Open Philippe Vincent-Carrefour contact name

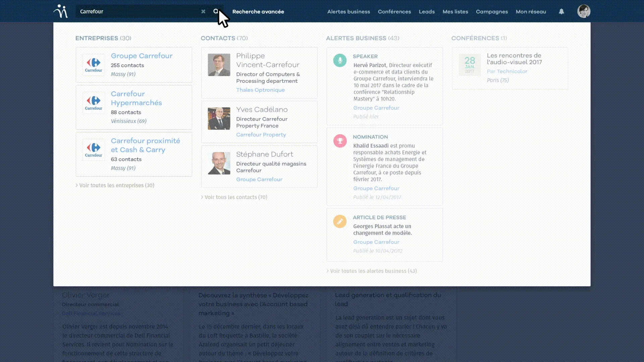pyautogui.click(x=268, y=60)
